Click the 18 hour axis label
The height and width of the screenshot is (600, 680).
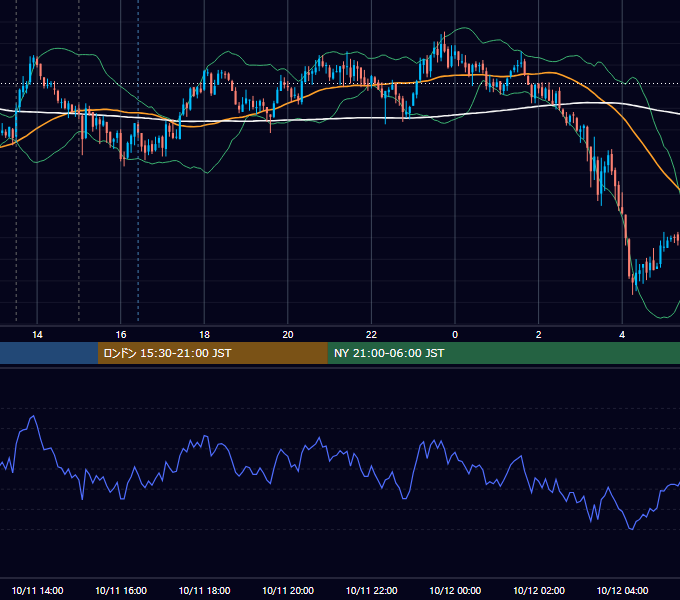point(204,335)
